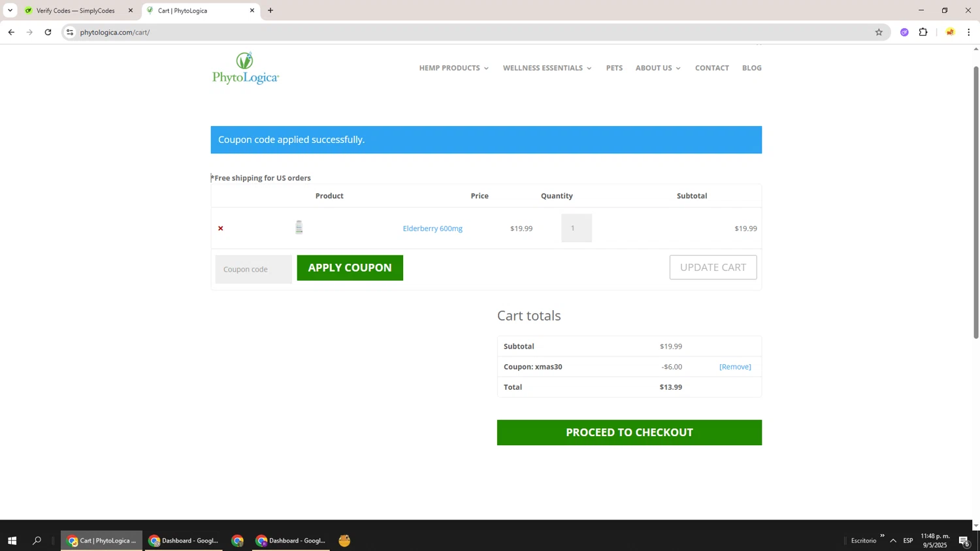
Task: Close the Cart PhytoLogica tab
Action: click(252, 10)
